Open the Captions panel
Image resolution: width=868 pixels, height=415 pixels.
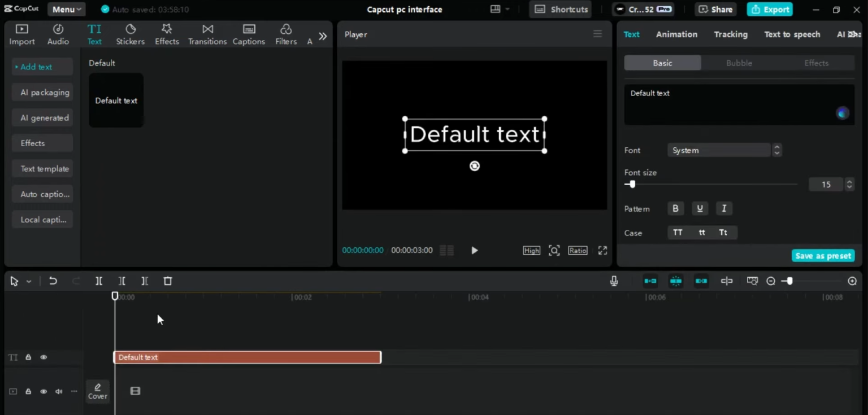(249, 34)
